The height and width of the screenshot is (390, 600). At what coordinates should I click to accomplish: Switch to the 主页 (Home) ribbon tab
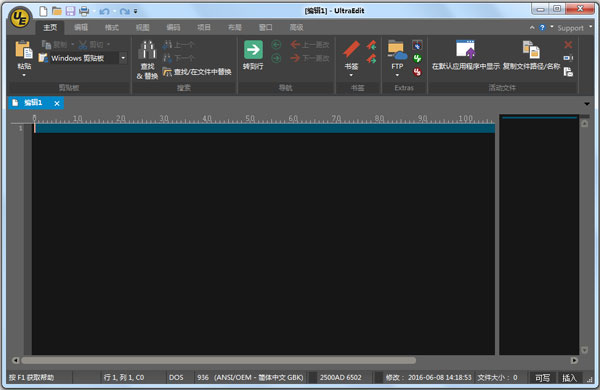click(50, 27)
